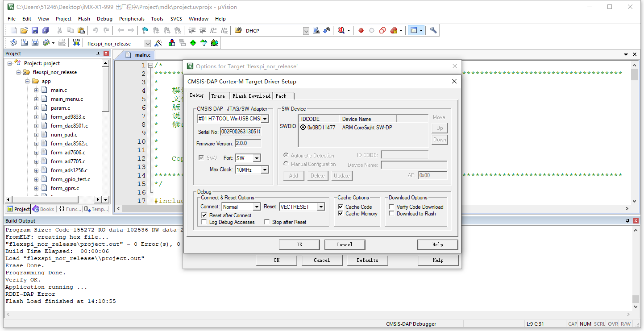Collapse the flexspi_nor_release project node

click(19, 72)
